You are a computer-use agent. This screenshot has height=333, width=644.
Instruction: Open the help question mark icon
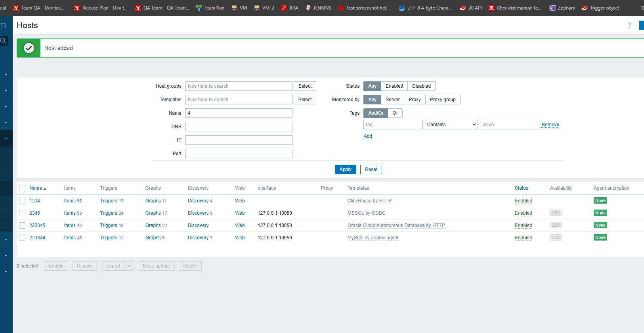pyautogui.click(x=629, y=25)
